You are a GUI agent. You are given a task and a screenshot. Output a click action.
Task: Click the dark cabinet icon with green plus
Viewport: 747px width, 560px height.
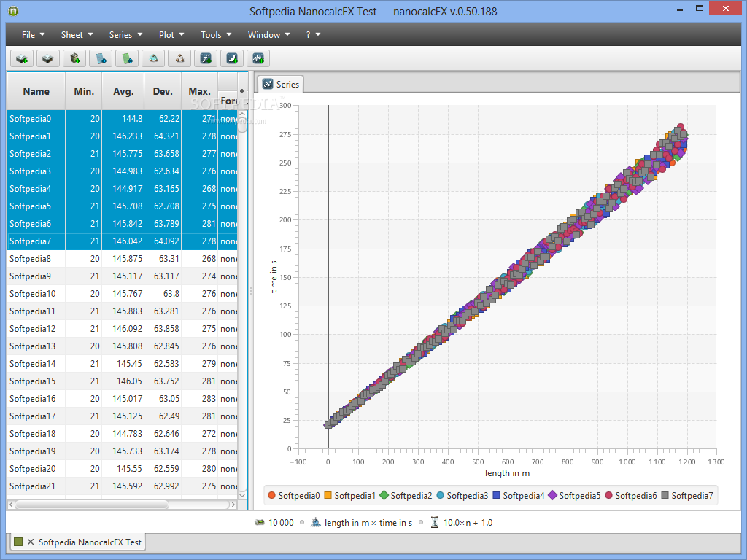[75, 58]
